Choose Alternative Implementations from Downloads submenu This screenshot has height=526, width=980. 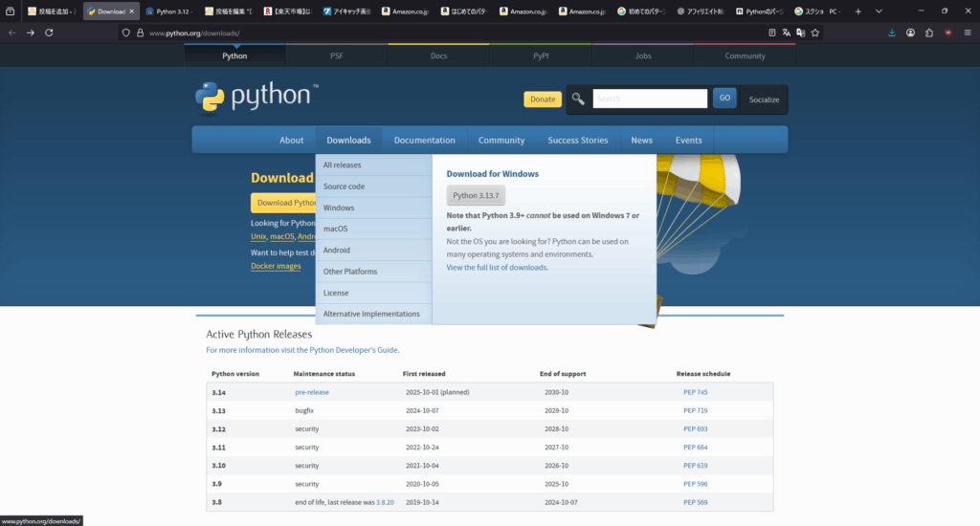tap(374, 314)
